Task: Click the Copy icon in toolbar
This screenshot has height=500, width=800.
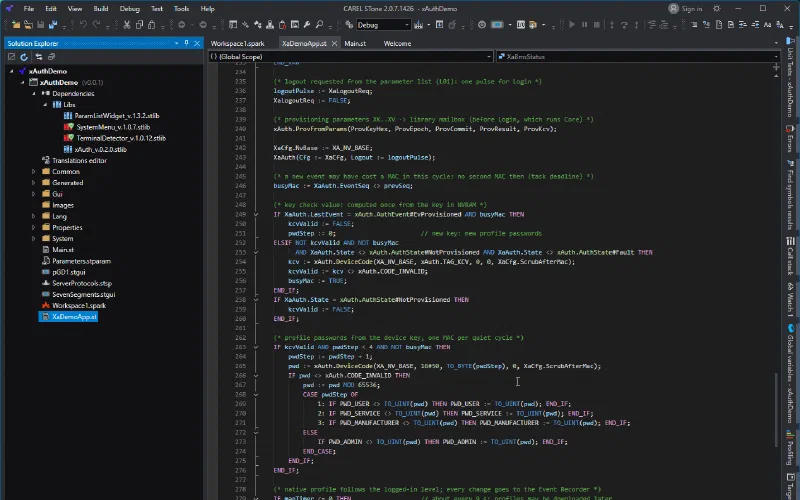Action: [139, 24]
